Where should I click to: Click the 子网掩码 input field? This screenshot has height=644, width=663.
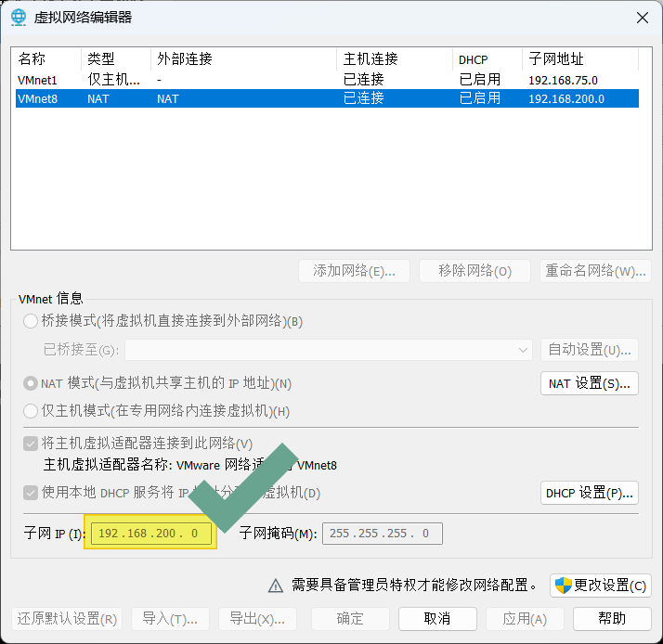click(381, 534)
